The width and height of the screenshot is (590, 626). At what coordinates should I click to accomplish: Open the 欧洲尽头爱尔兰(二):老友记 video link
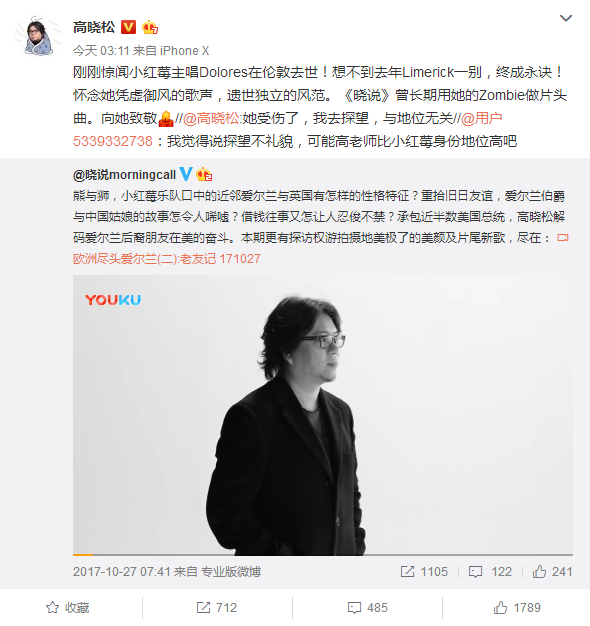click(x=166, y=259)
